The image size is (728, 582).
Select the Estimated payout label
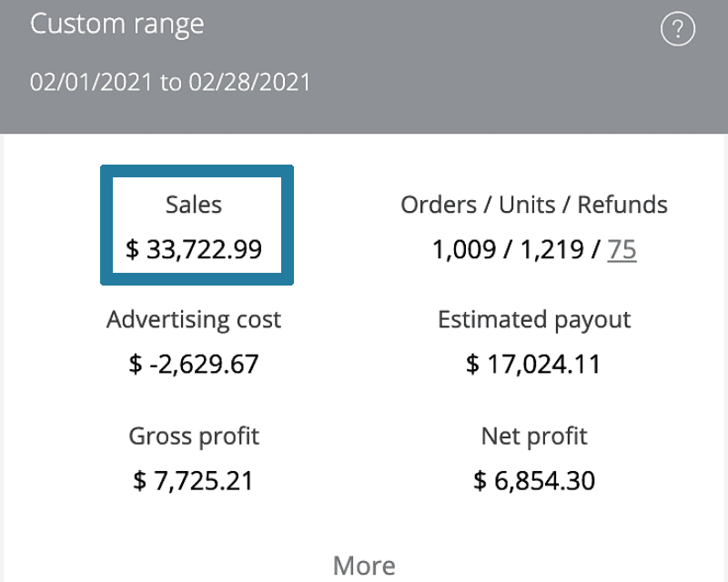(x=534, y=320)
